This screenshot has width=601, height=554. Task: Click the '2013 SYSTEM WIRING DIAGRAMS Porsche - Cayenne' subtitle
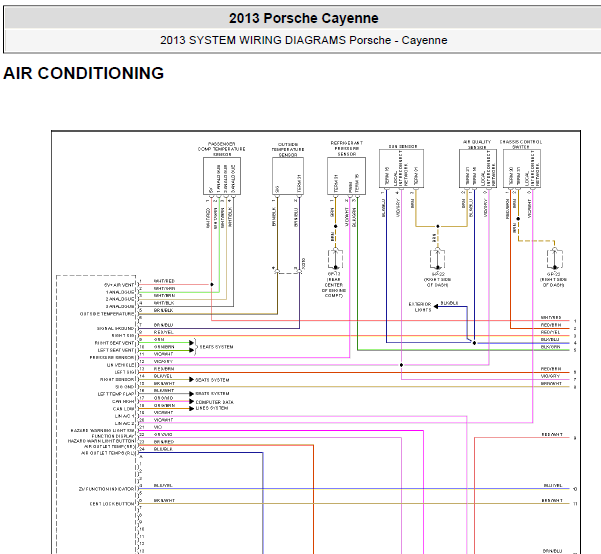point(304,40)
